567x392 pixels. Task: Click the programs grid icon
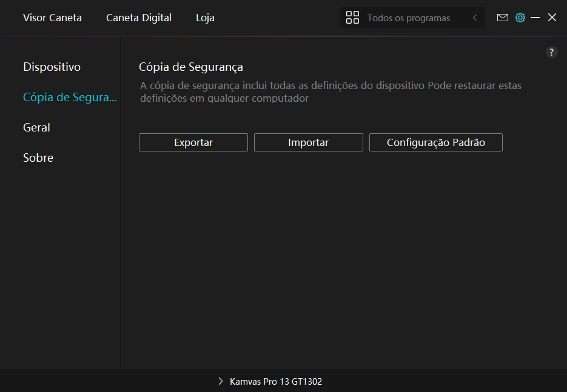[352, 18]
